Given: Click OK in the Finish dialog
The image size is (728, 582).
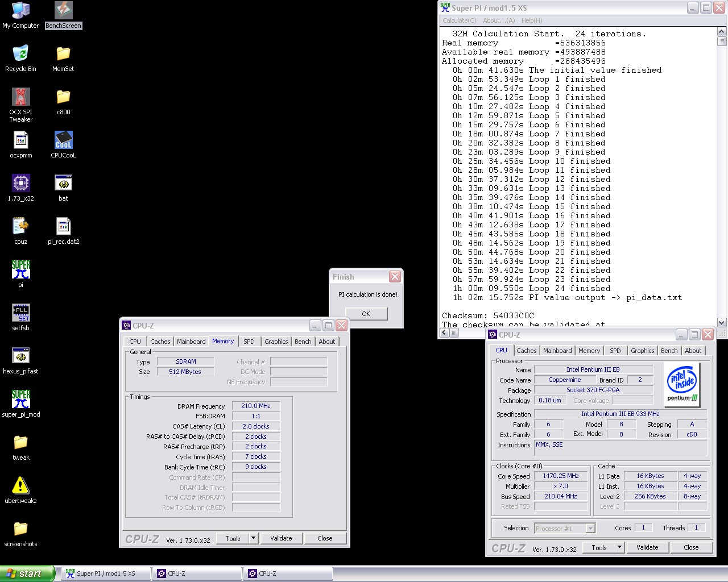Looking at the screenshot, I should 366,314.
